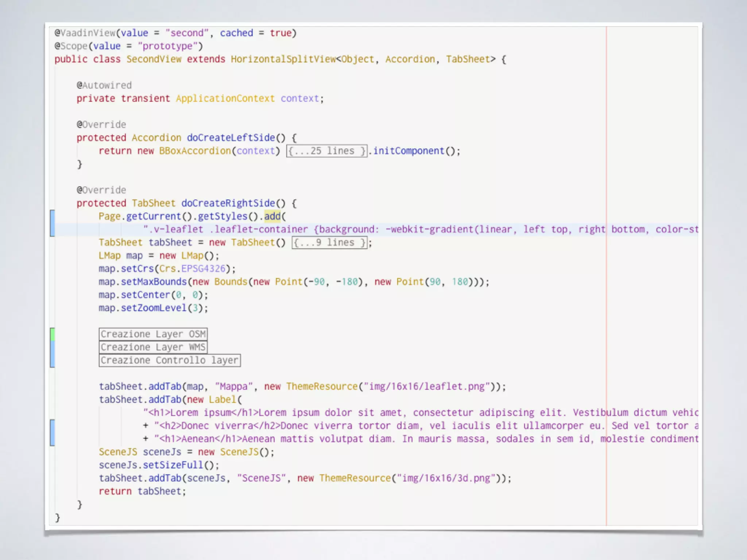Click the BBoxAccordion constructor call
The height and width of the screenshot is (560, 747).
coord(195,151)
